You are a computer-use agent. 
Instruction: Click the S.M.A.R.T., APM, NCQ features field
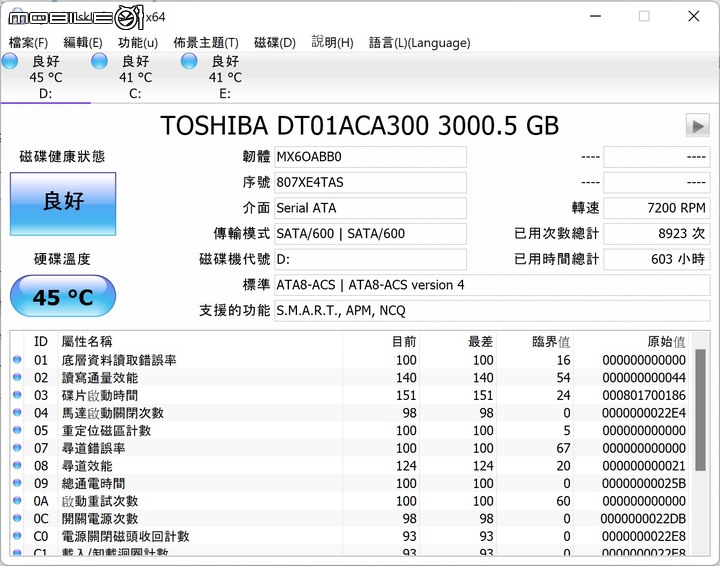pyautogui.click(x=492, y=311)
